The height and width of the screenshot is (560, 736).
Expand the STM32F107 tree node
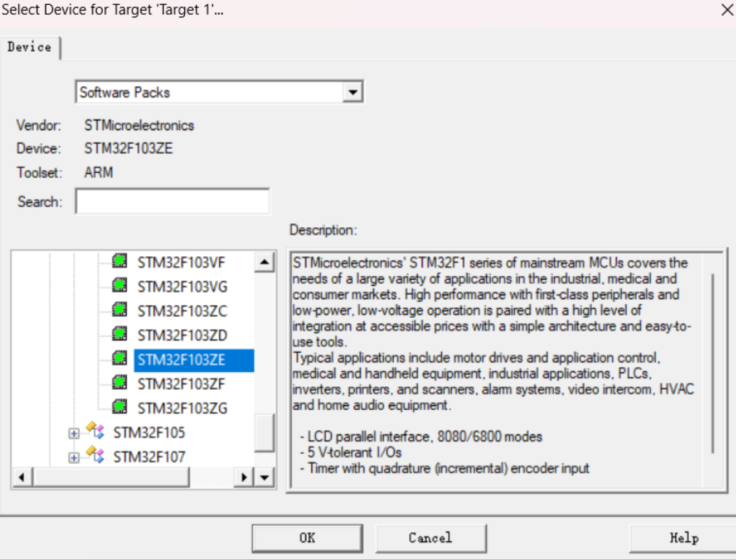[x=74, y=457]
